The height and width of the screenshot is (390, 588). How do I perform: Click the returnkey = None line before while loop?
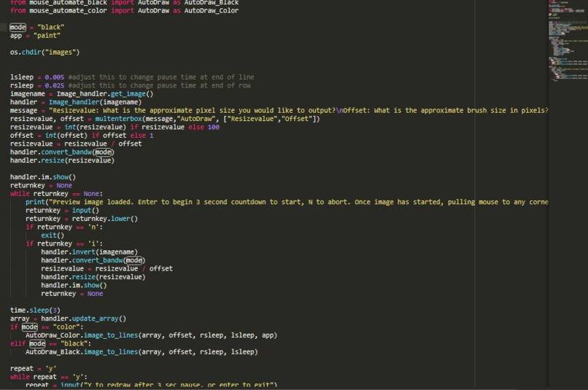41,185
